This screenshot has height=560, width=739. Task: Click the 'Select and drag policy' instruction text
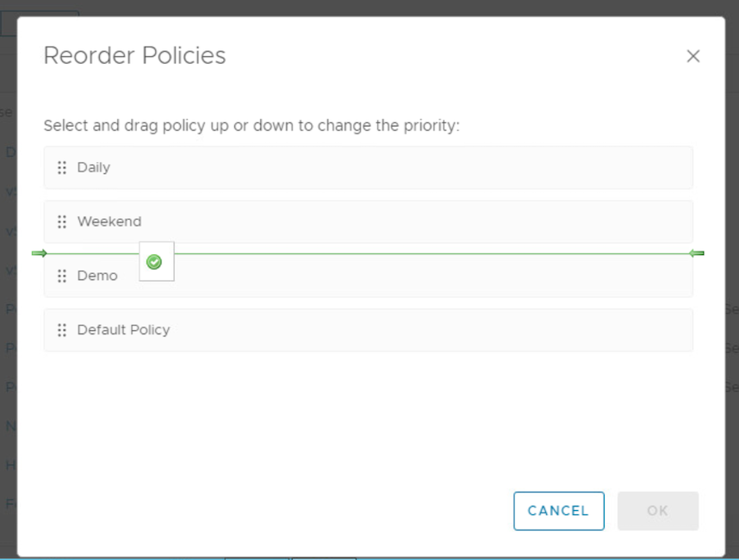pyautogui.click(x=252, y=126)
